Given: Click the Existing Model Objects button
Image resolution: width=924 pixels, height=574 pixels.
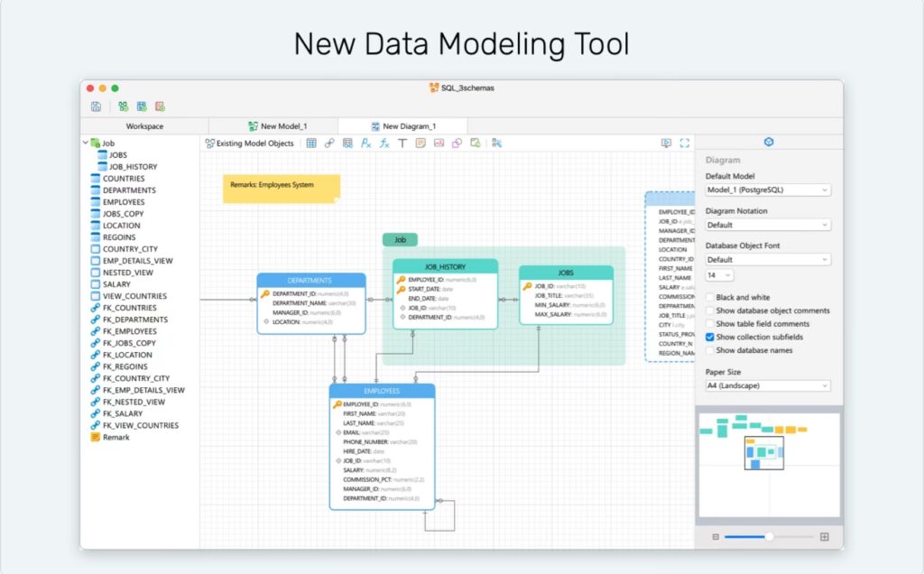Looking at the screenshot, I should pos(250,143).
